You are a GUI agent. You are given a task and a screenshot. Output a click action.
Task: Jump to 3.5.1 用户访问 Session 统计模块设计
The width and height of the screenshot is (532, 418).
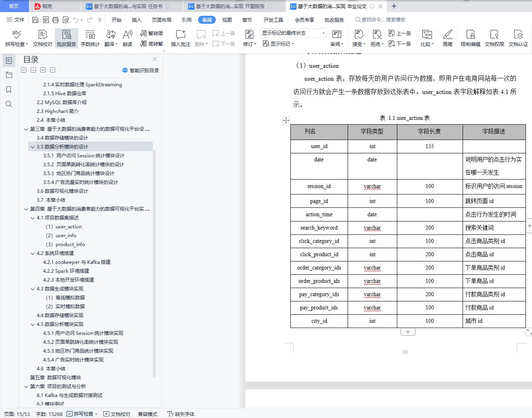click(84, 156)
